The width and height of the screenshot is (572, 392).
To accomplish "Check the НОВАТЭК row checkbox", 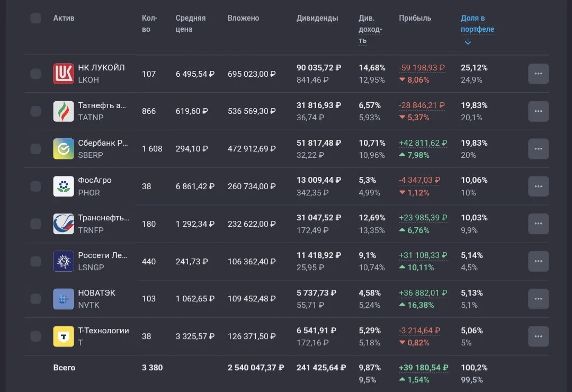I will (36, 299).
